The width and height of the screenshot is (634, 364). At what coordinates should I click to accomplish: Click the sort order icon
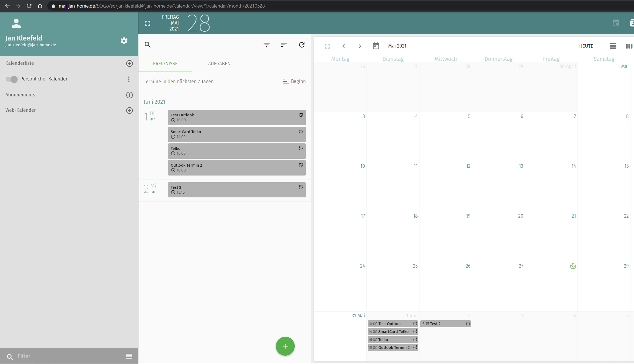coord(284,45)
